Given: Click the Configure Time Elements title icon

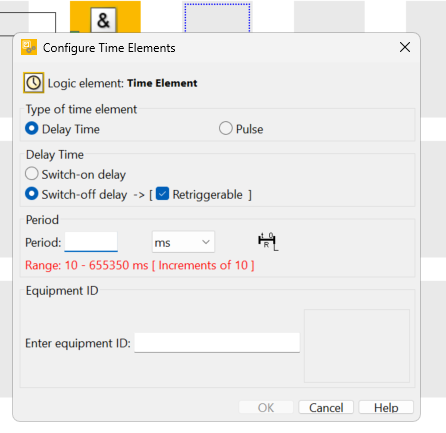Looking at the screenshot, I should 29,47.
